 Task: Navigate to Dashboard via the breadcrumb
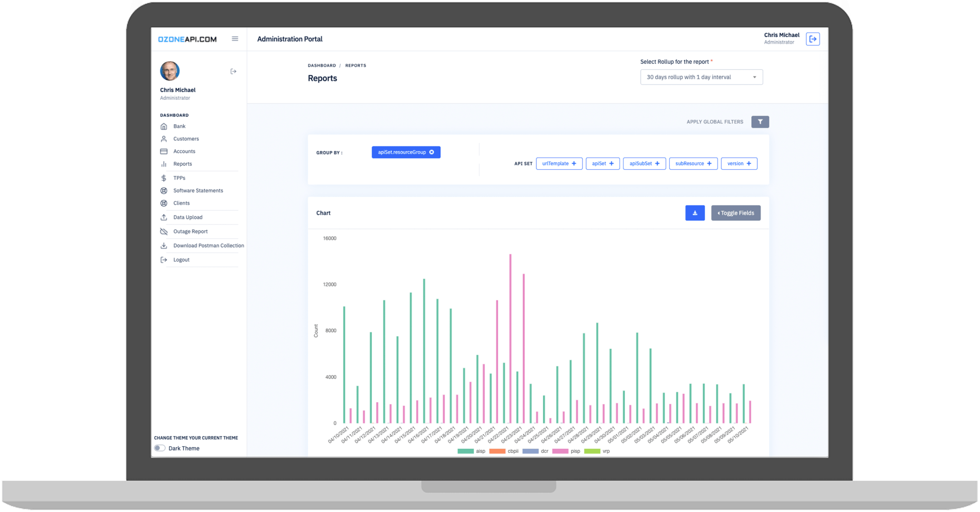click(x=322, y=65)
